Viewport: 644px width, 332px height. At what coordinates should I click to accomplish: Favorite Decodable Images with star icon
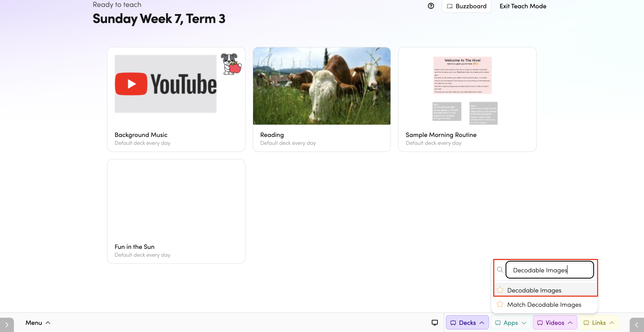(500, 290)
